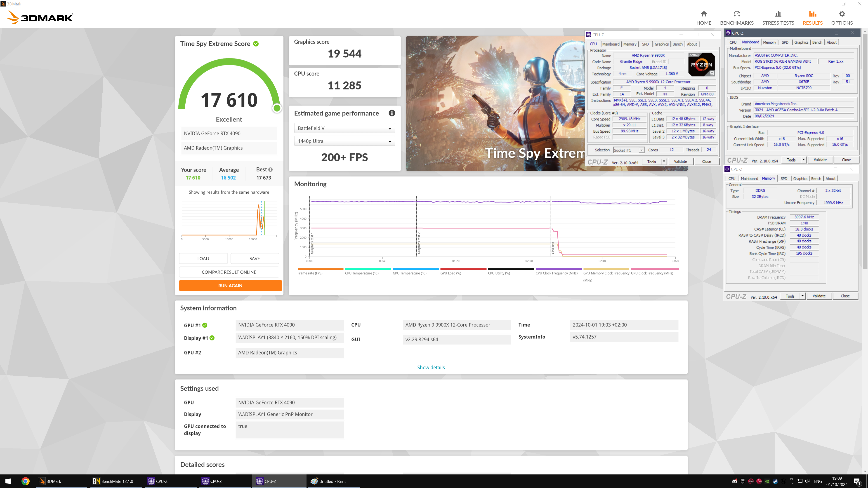868x488 pixels.
Task: Toggle the CPU Clock Frequency (MHz) series in the legend
Action: pyautogui.click(x=558, y=271)
